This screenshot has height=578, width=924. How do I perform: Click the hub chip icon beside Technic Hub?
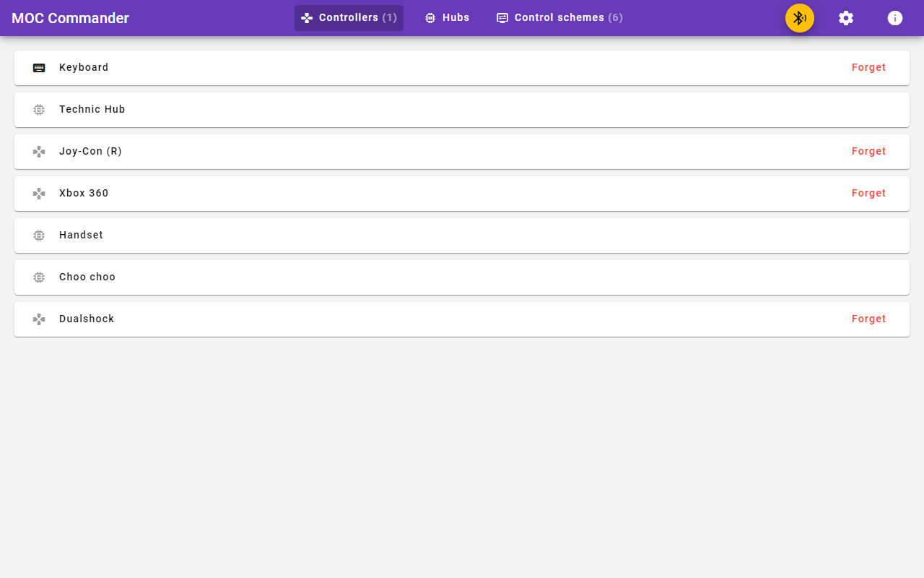click(39, 110)
